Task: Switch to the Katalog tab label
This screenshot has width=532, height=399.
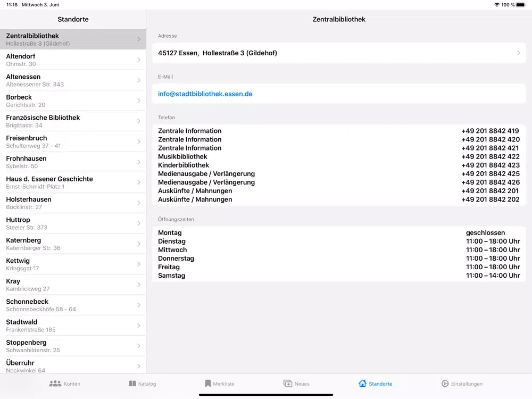Action: 147,384
